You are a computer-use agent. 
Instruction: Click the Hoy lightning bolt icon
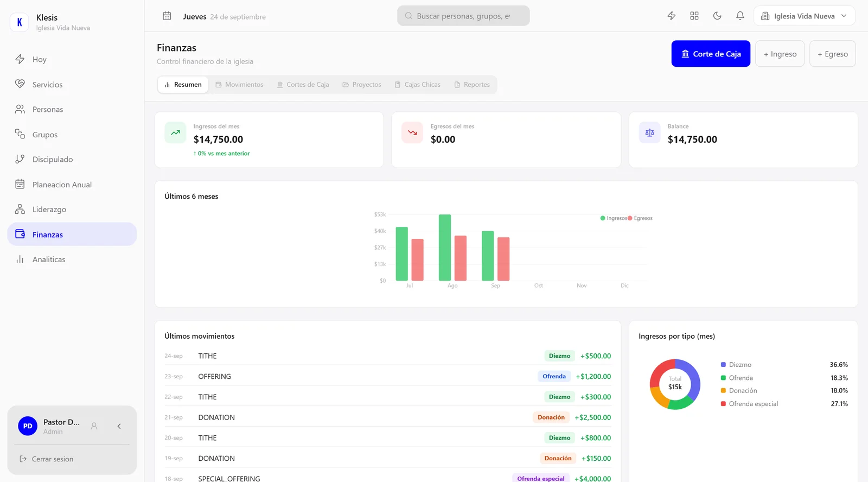click(x=20, y=59)
